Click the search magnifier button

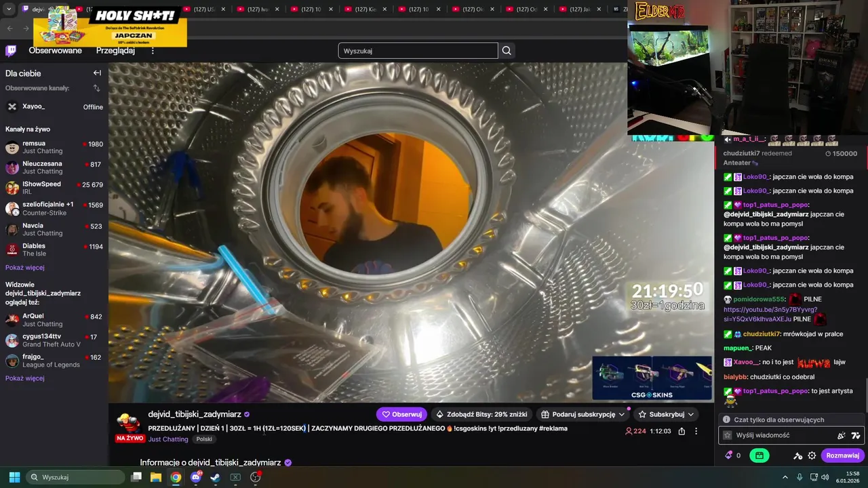coord(507,51)
